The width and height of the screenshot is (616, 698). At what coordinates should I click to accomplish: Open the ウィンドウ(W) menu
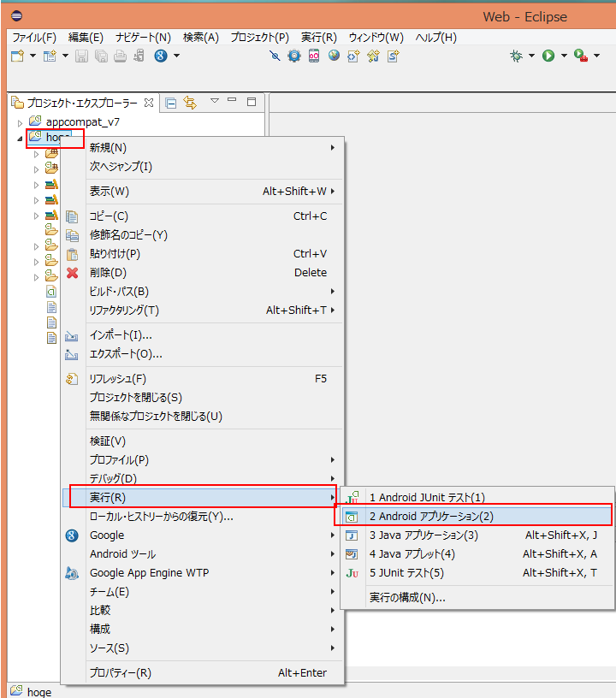point(376,38)
